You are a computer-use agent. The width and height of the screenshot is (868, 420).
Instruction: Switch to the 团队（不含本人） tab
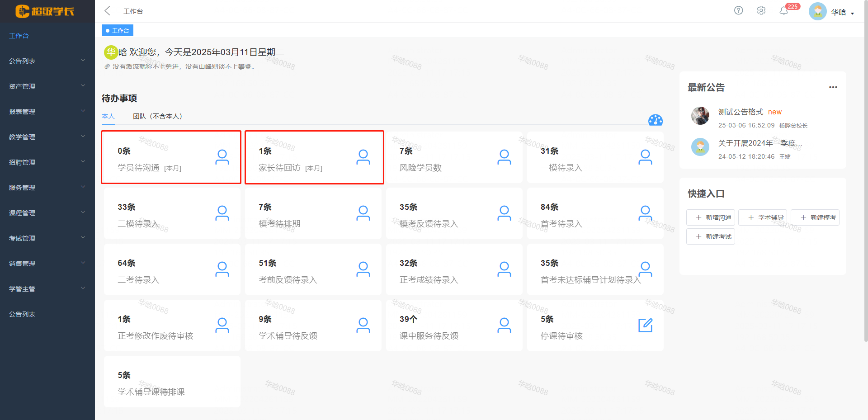pyautogui.click(x=157, y=116)
